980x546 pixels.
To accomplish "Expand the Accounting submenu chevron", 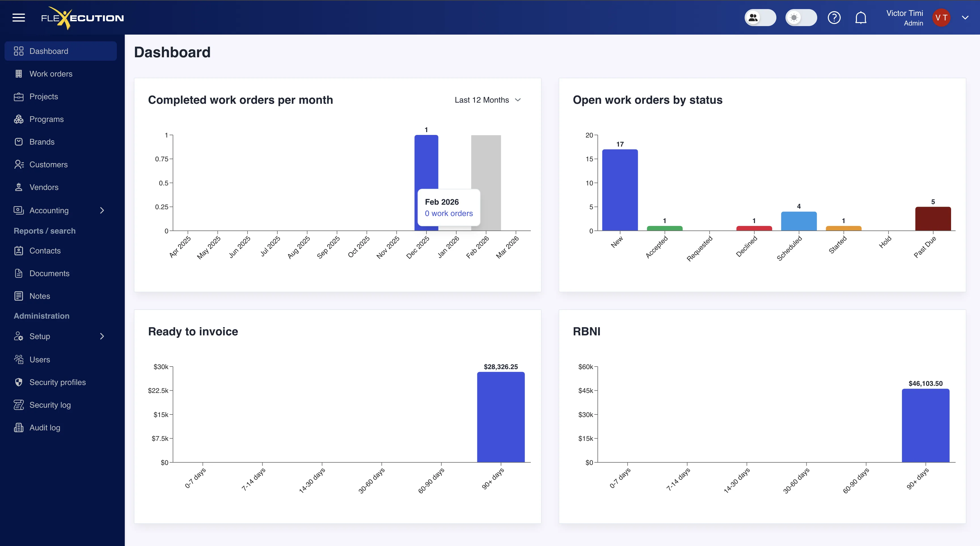I will pyautogui.click(x=102, y=210).
